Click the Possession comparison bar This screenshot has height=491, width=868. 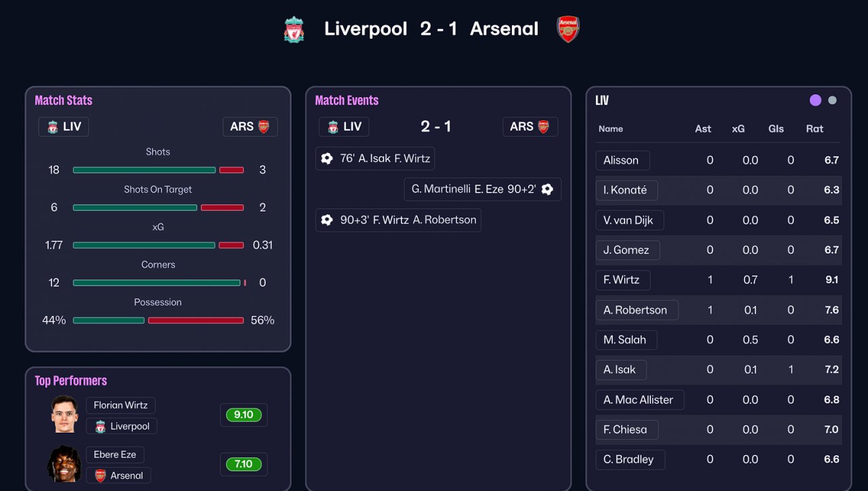click(x=158, y=320)
